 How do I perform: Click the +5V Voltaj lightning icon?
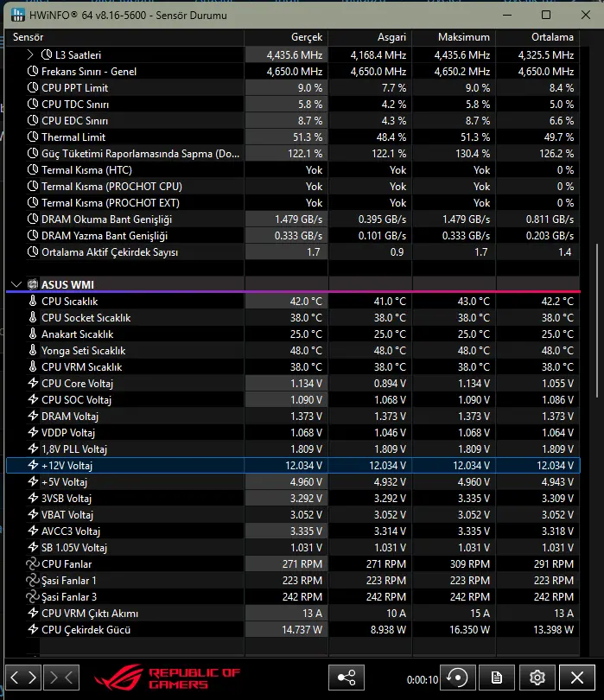[33, 481]
